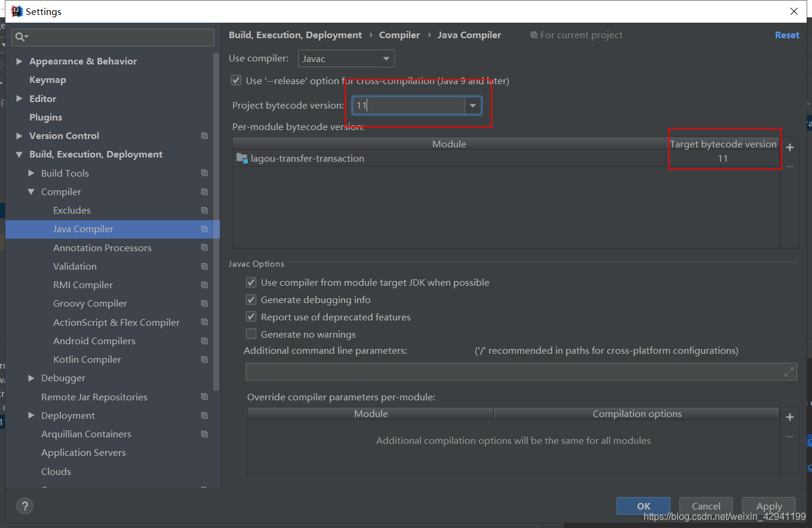Select Annotation Processors page
The image size is (812, 528).
(x=102, y=248)
